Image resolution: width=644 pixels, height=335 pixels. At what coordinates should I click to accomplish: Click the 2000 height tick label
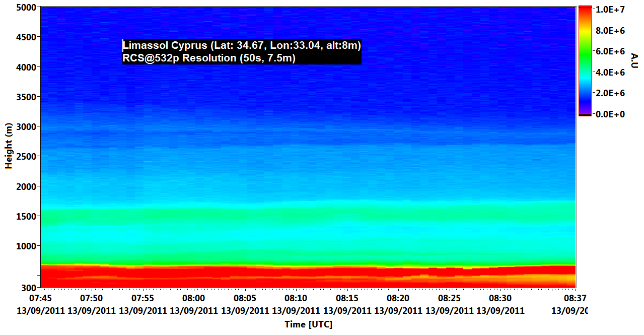pyautogui.click(x=25, y=186)
